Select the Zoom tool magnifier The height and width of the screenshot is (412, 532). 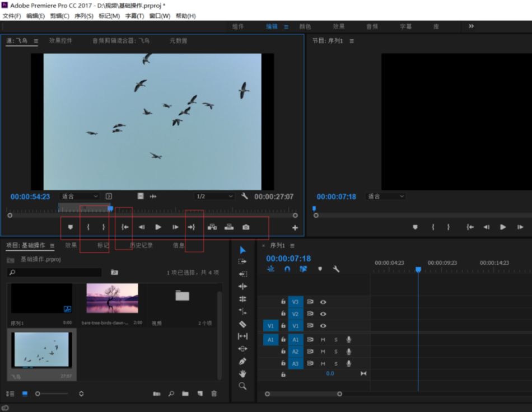[242, 386]
